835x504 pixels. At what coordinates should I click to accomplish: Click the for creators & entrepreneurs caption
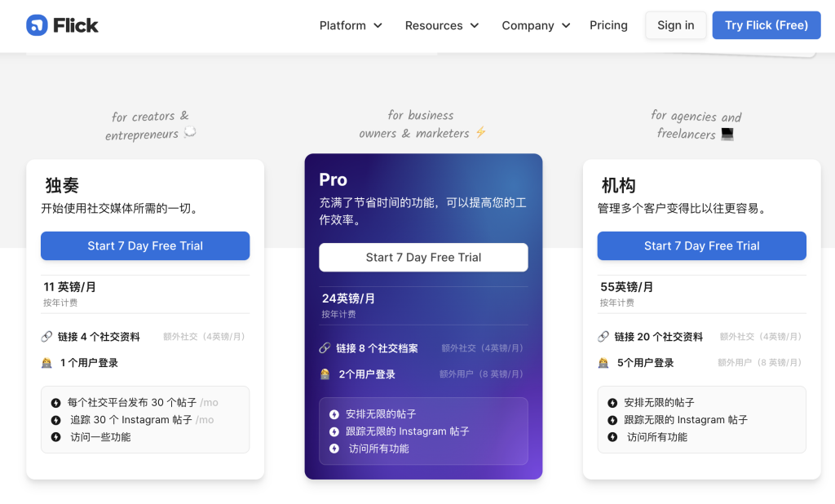(x=150, y=126)
